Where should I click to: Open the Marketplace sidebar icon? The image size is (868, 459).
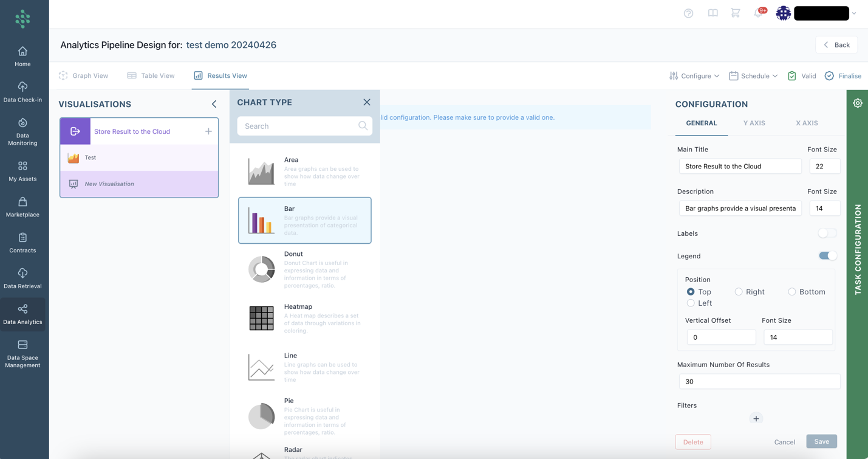(x=22, y=207)
